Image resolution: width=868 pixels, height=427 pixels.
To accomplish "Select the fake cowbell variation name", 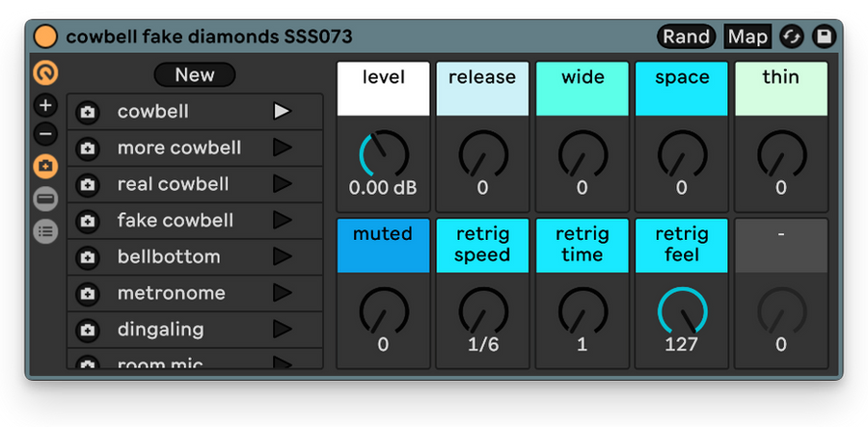I will coord(176,221).
